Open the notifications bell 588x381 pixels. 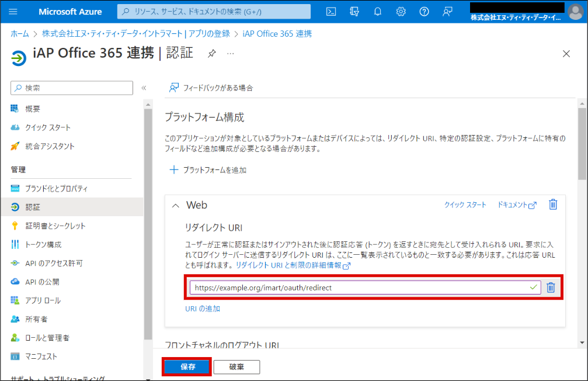coord(377,12)
